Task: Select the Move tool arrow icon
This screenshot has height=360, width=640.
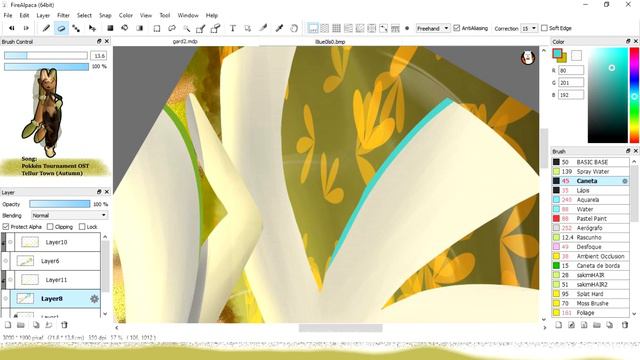Action: (92, 28)
